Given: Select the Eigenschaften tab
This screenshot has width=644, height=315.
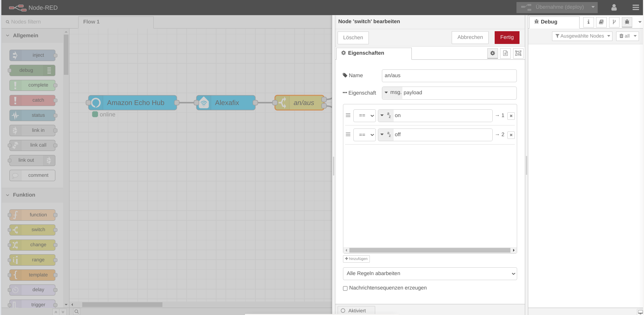Looking at the screenshot, I should pos(374,53).
